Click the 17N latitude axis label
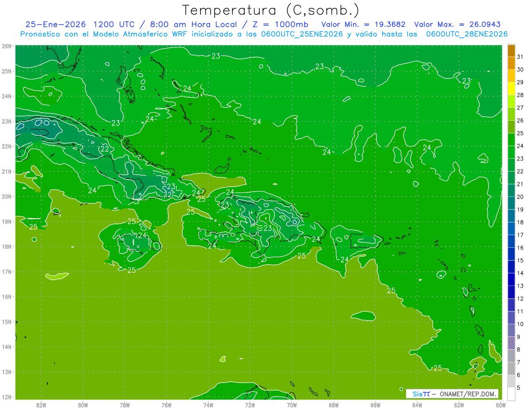This screenshot has height=411, width=532. click(x=7, y=271)
